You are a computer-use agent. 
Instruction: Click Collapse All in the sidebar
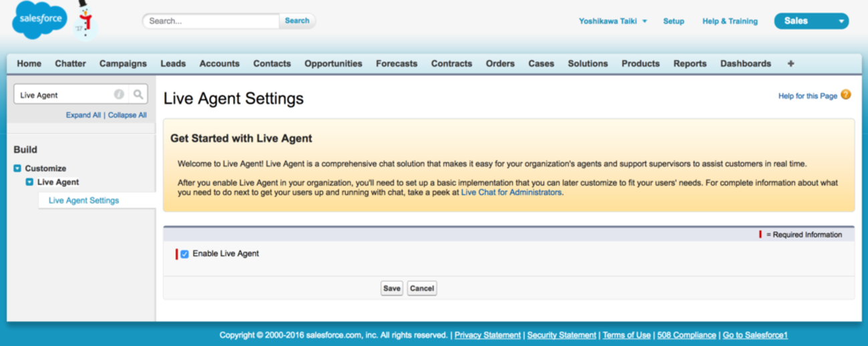pos(128,115)
